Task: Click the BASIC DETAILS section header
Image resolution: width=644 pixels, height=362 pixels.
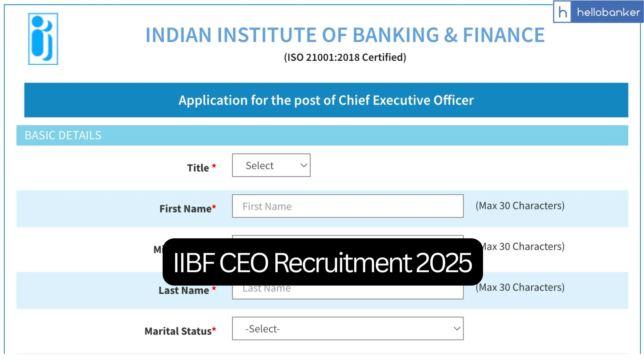Action: [x=63, y=135]
